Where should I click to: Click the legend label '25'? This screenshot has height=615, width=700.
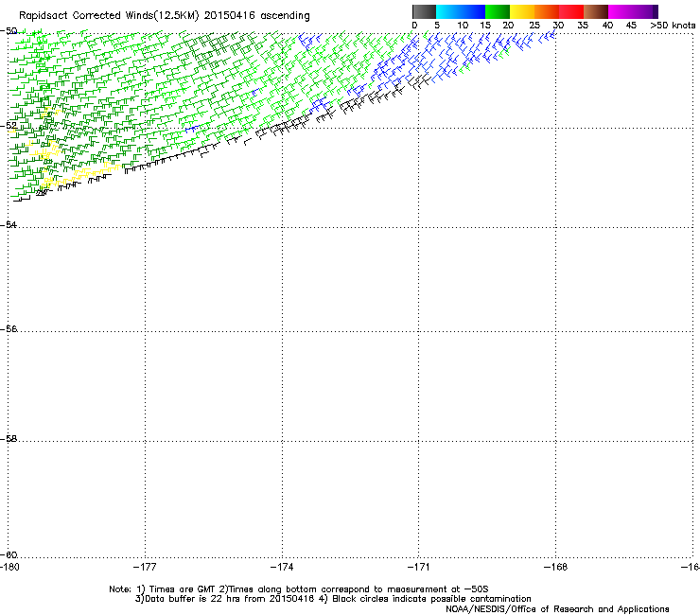[x=534, y=26]
